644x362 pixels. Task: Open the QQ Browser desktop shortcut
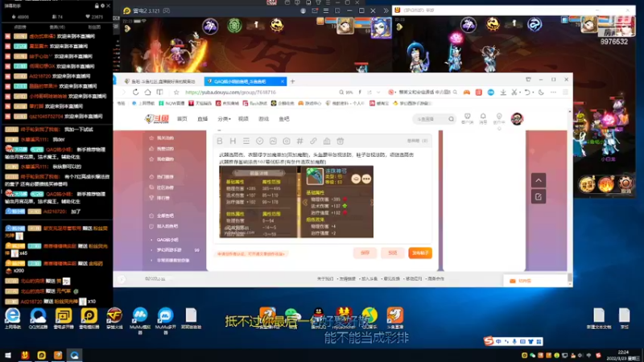(38, 319)
